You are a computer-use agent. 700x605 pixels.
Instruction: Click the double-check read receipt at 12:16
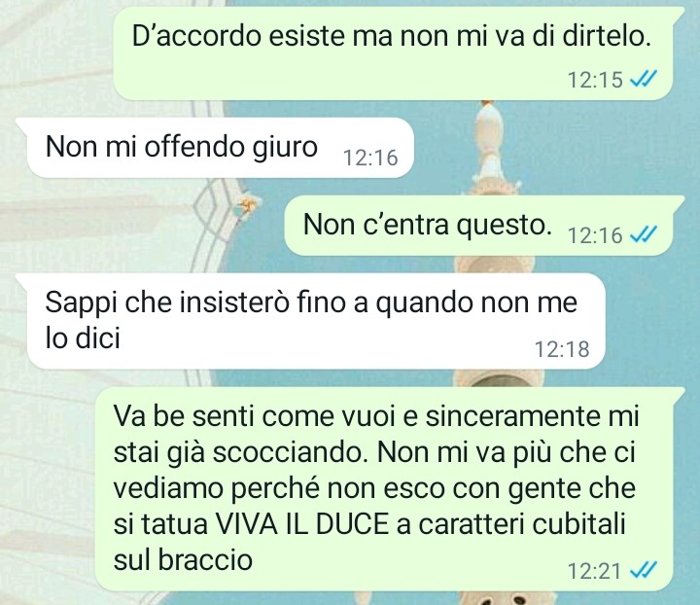tap(644, 234)
